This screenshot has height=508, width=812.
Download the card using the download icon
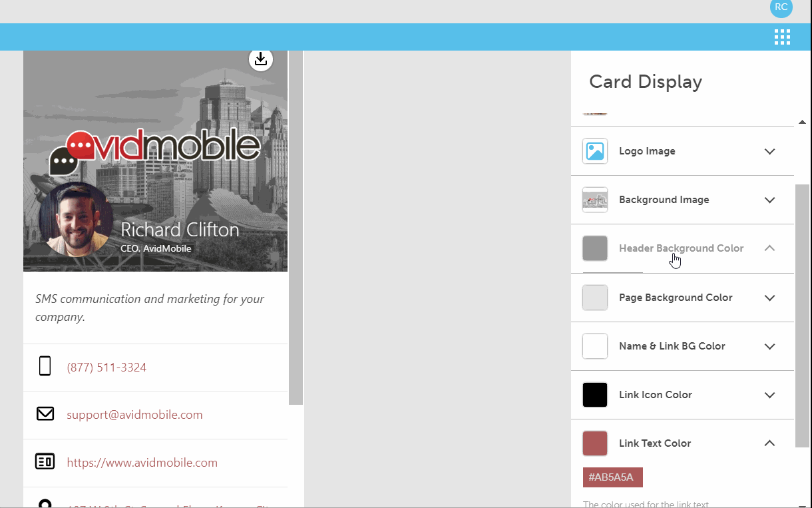coord(261,59)
